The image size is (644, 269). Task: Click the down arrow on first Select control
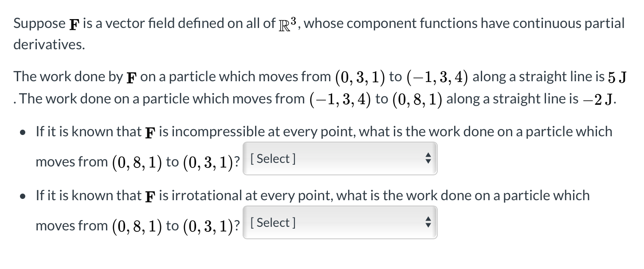pos(427,162)
